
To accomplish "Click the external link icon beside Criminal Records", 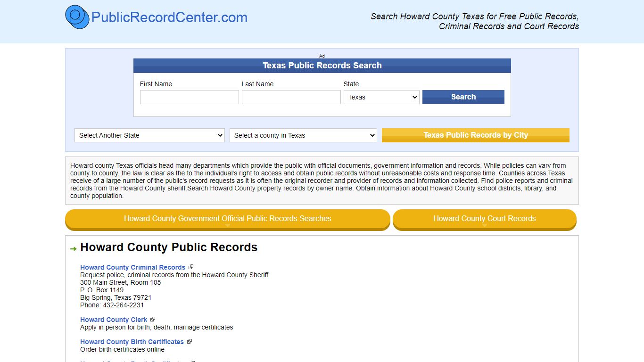I will click(x=190, y=267).
